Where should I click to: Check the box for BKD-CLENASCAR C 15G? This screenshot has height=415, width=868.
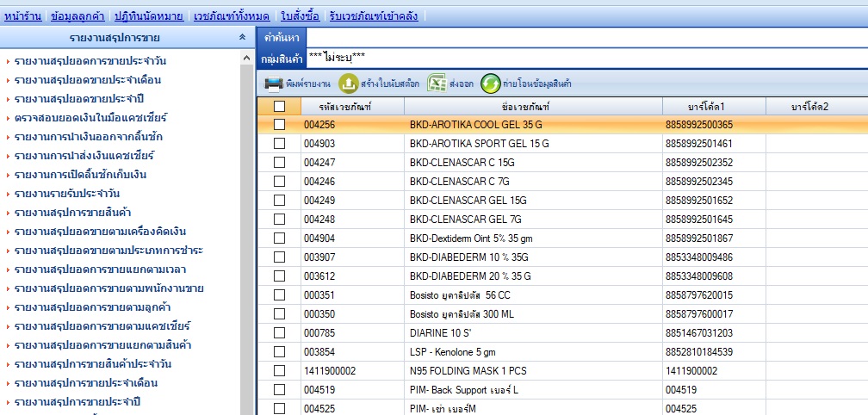point(280,162)
